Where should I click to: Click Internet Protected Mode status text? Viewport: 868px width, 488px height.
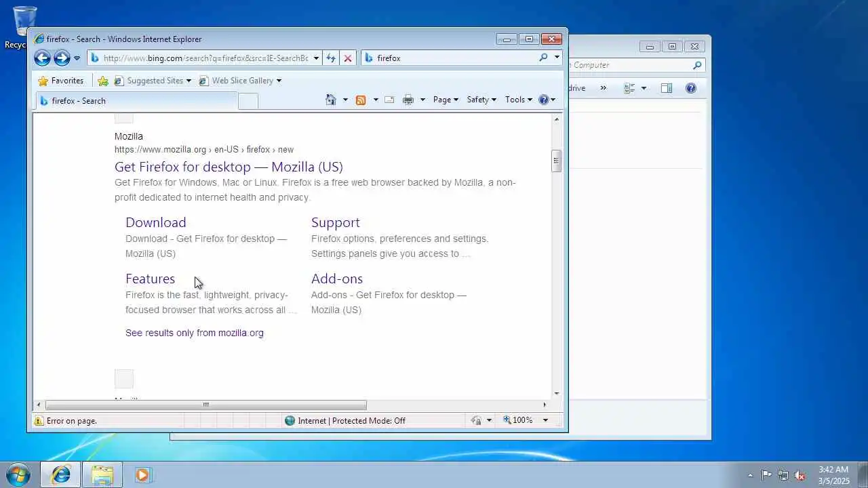[351, 421]
